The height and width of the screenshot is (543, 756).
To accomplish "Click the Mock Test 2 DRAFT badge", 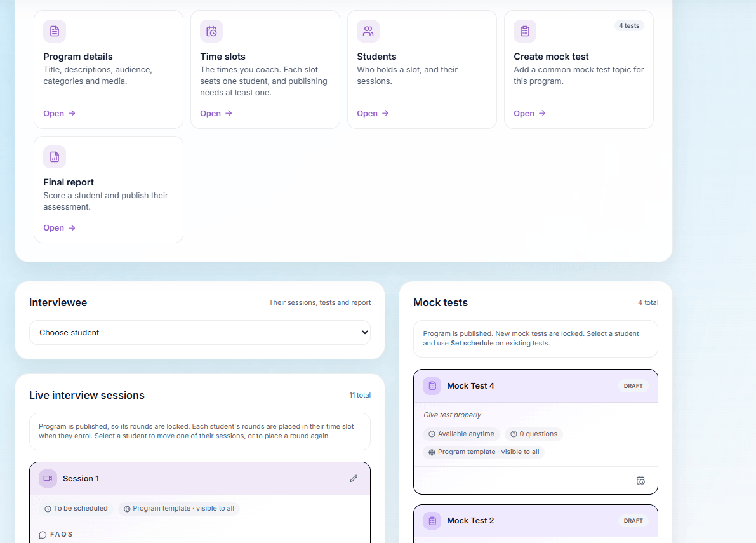I will 633,521.
